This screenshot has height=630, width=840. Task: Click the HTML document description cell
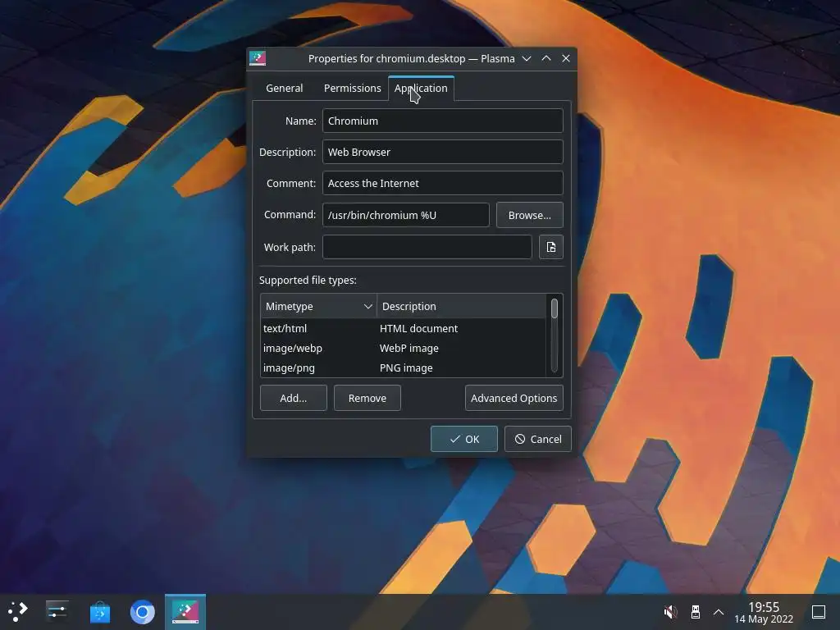[418, 328]
